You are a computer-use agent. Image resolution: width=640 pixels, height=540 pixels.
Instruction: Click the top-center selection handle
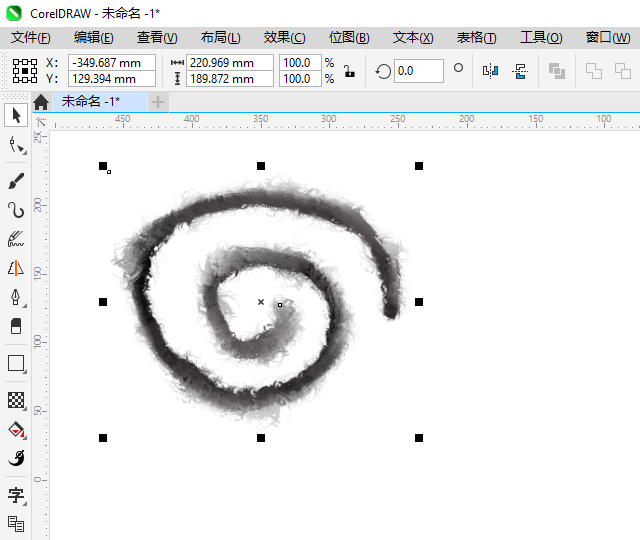click(261, 166)
